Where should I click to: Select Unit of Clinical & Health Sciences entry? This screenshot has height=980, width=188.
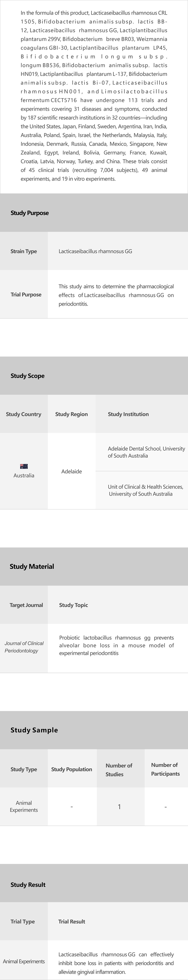point(145,490)
